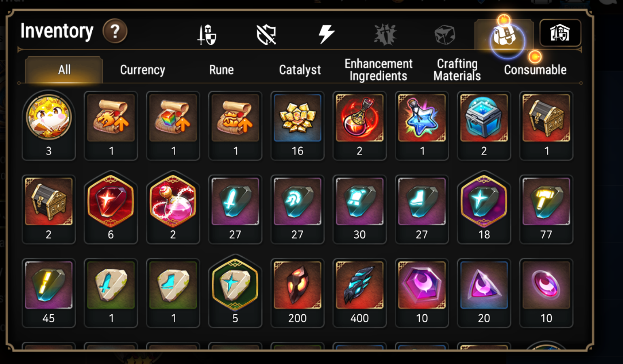Switch to the Consumable tab
Image resolution: width=623 pixels, height=364 pixels.
pyautogui.click(x=535, y=70)
